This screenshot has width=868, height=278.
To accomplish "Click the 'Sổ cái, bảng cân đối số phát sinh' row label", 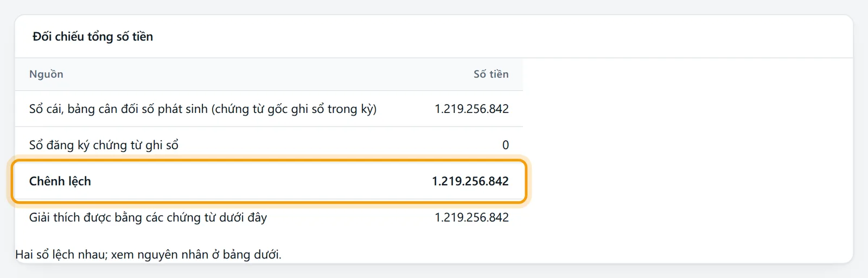I will pos(203,109).
